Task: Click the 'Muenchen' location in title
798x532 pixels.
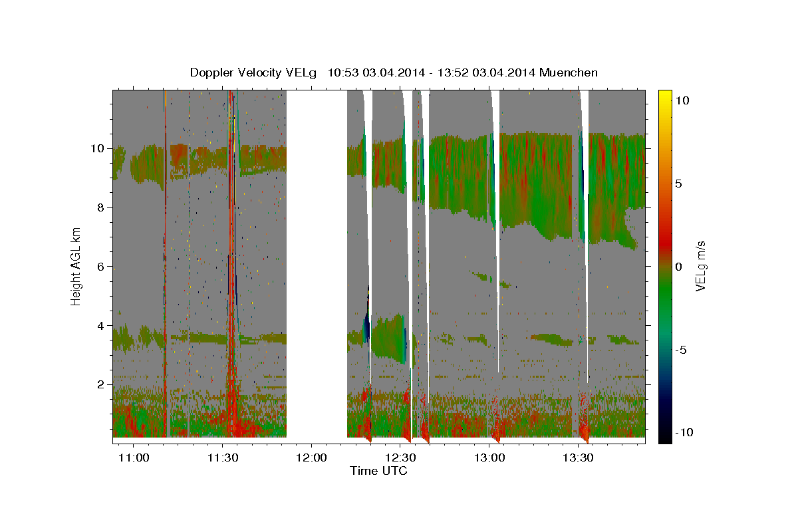Action: pos(569,72)
